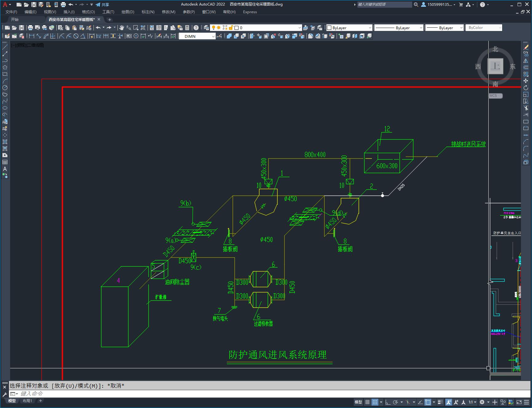Select the Circle tool in the left toolbar
The width and height of the screenshot is (532, 408).
point(5,88)
